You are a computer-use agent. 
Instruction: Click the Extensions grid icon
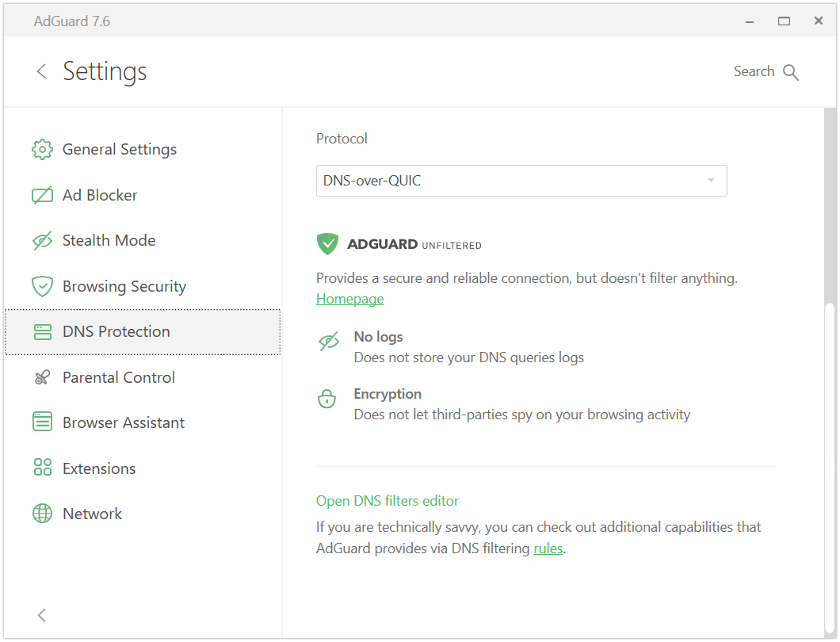click(x=42, y=468)
